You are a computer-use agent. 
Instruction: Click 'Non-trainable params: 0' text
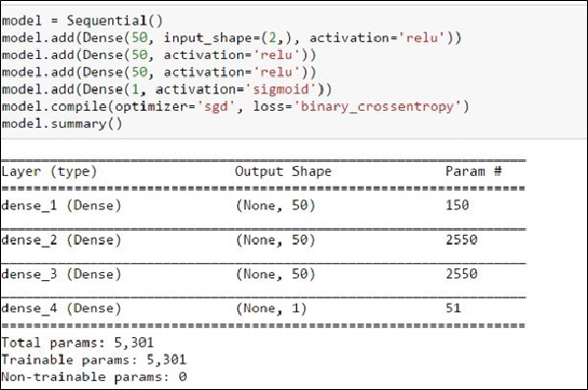[x=93, y=377]
